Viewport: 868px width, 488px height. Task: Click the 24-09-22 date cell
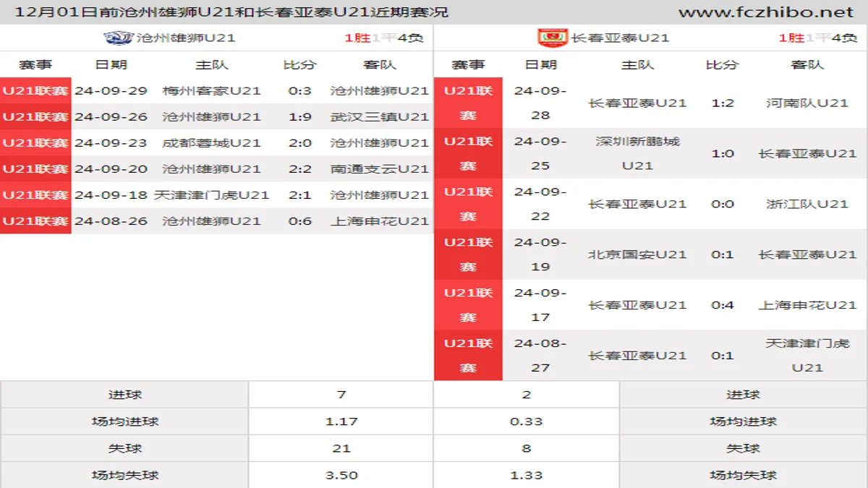[x=540, y=204]
